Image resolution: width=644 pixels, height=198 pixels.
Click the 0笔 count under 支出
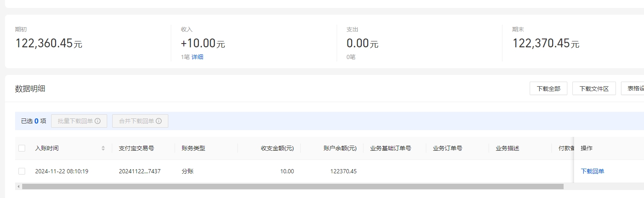(x=351, y=57)
